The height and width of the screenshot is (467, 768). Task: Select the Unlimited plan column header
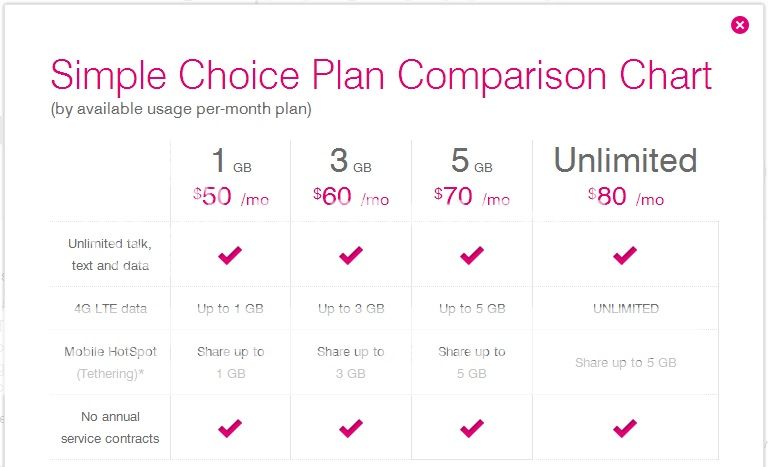tap(625, 161)
